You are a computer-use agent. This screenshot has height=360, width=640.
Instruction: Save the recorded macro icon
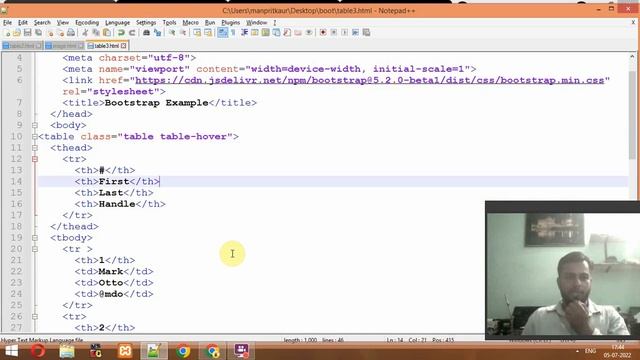coord(367,33)
